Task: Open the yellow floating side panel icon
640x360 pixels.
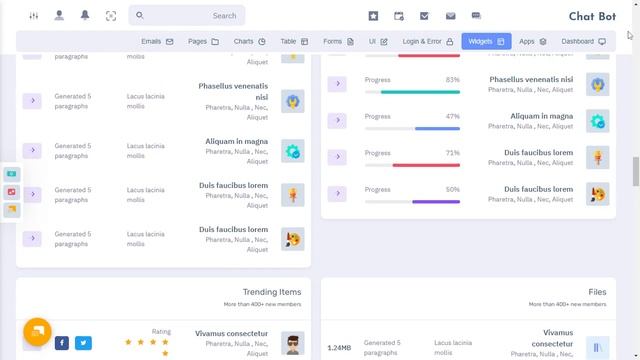Action: click(x=11, y=209)
